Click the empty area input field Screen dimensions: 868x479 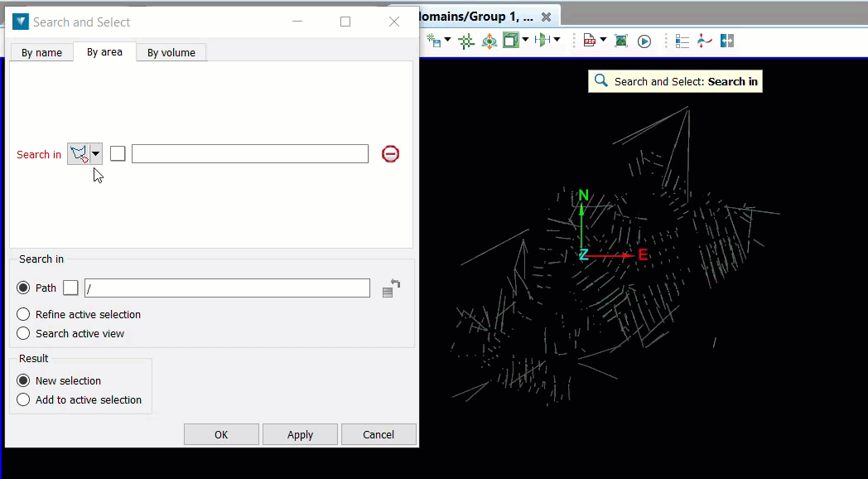(249, 153)
